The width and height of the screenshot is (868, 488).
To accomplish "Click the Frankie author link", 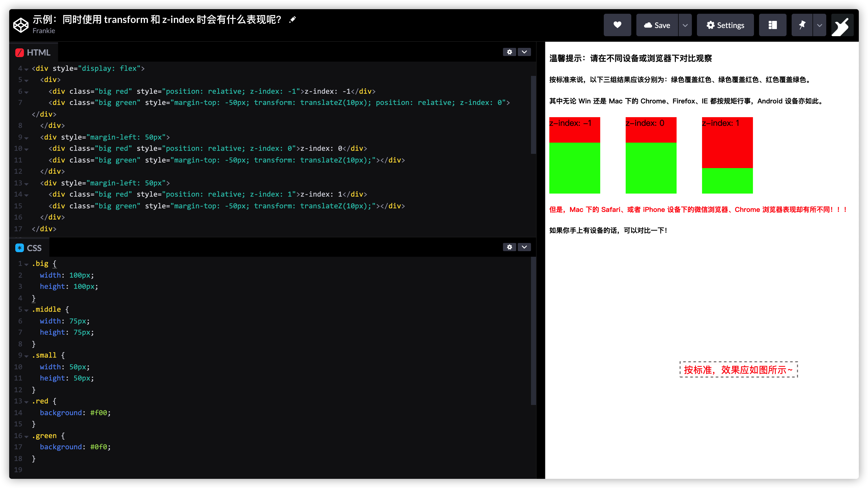I will coord(44,31).
